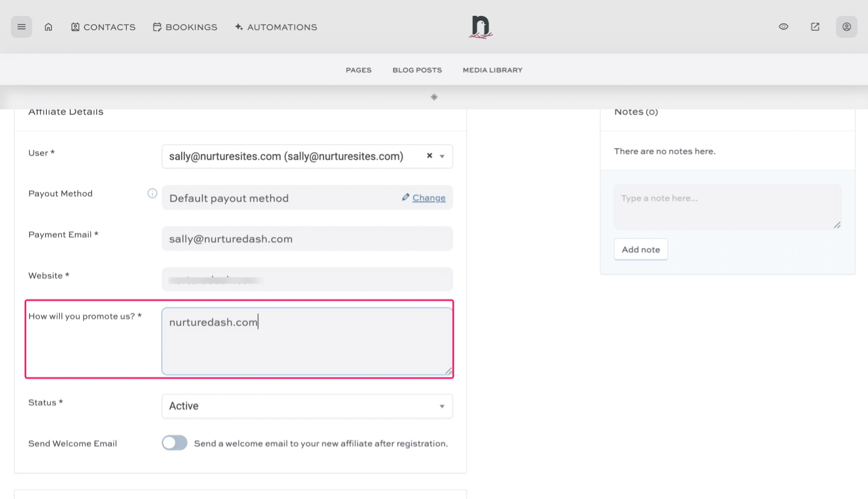Clear selected user with X icon
868x499 pixels.
(429, 156)
